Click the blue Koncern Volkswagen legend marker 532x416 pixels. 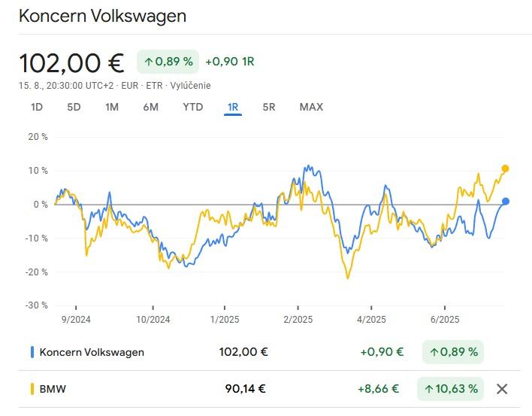coord(32,351)
